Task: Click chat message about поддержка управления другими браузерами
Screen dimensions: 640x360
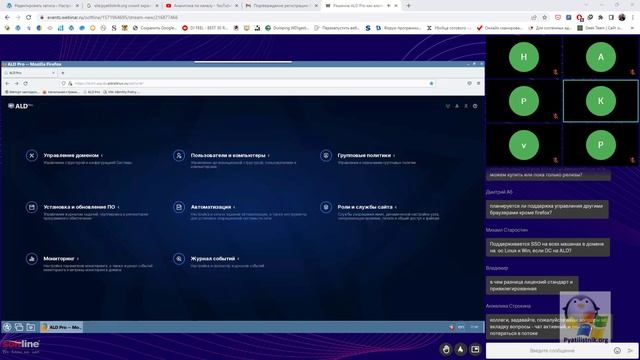Action: (547, 209)
